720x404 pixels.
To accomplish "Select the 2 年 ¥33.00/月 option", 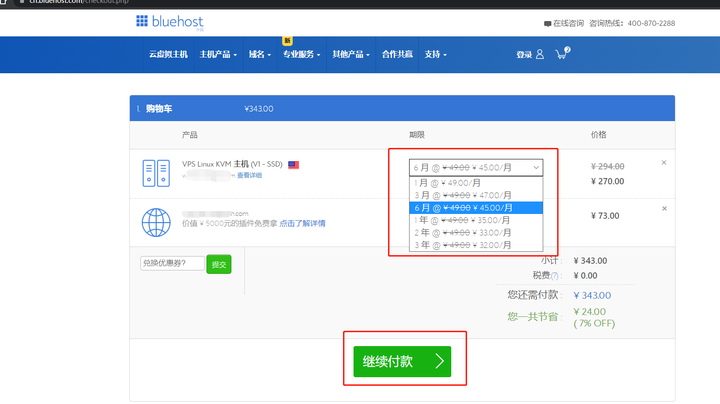I will coord(476,232).
